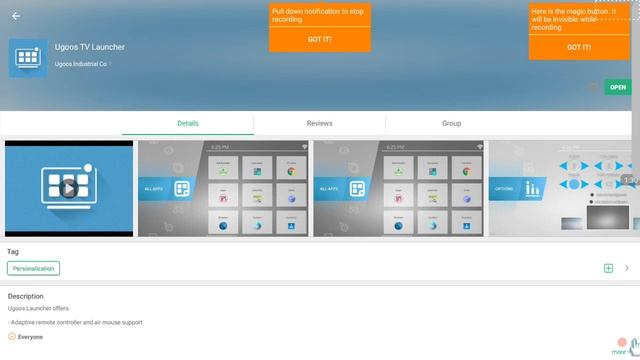Add a tag with the plus icon
This screenshot has height=360, width=640.
[608, 268]
